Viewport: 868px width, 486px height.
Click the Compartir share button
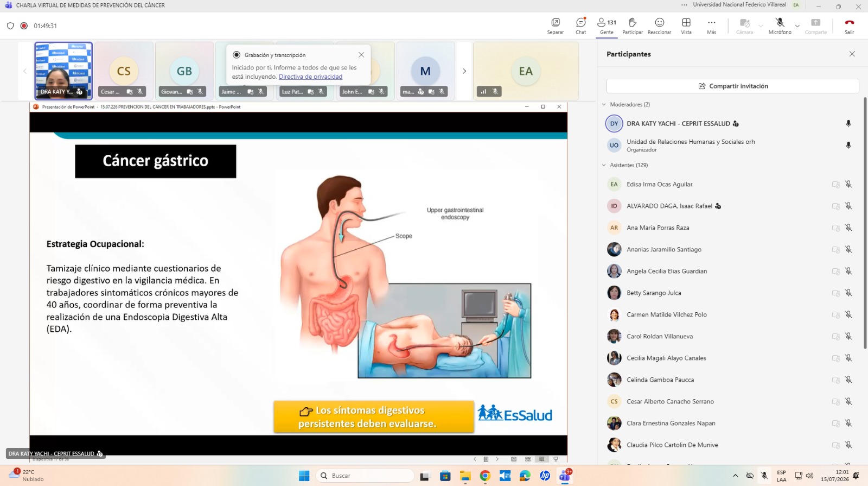(815, 26)
